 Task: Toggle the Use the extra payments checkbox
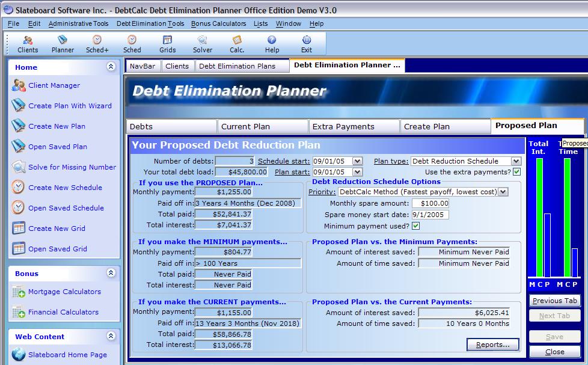tap(516, 172)
